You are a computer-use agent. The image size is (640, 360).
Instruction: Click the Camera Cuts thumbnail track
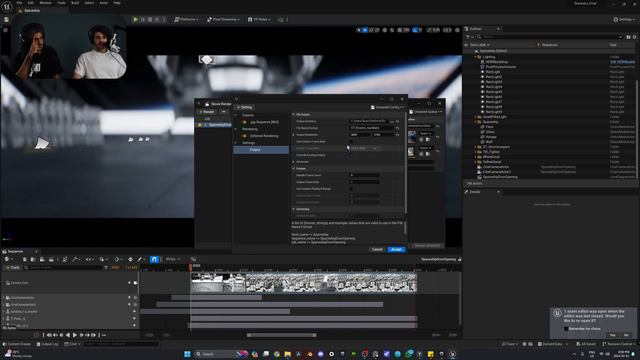tap(303, 282)
